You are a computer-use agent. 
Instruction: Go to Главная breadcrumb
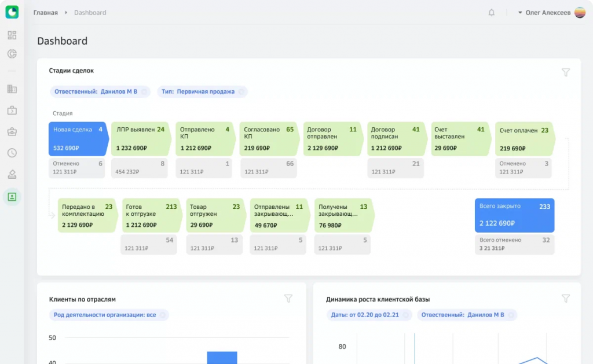click(x=46, y=13)
